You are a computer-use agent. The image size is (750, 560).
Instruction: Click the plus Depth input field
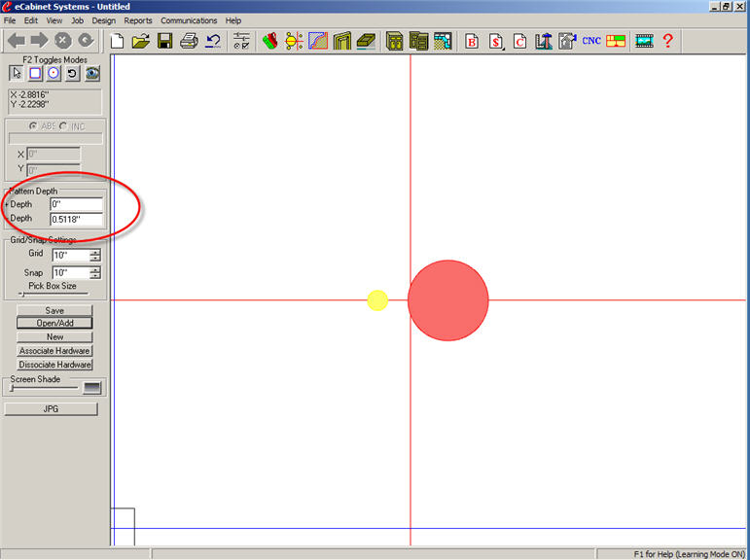click(x=77, y=204)
